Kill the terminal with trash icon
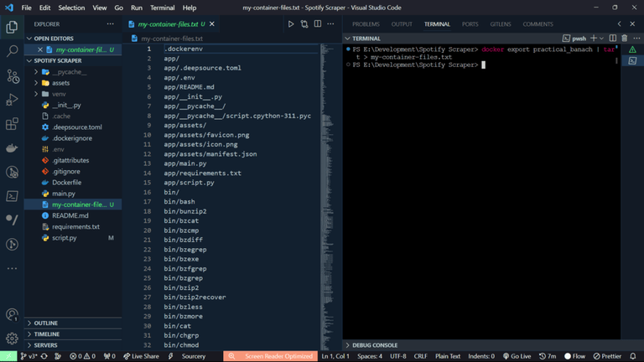 [624, 39]
